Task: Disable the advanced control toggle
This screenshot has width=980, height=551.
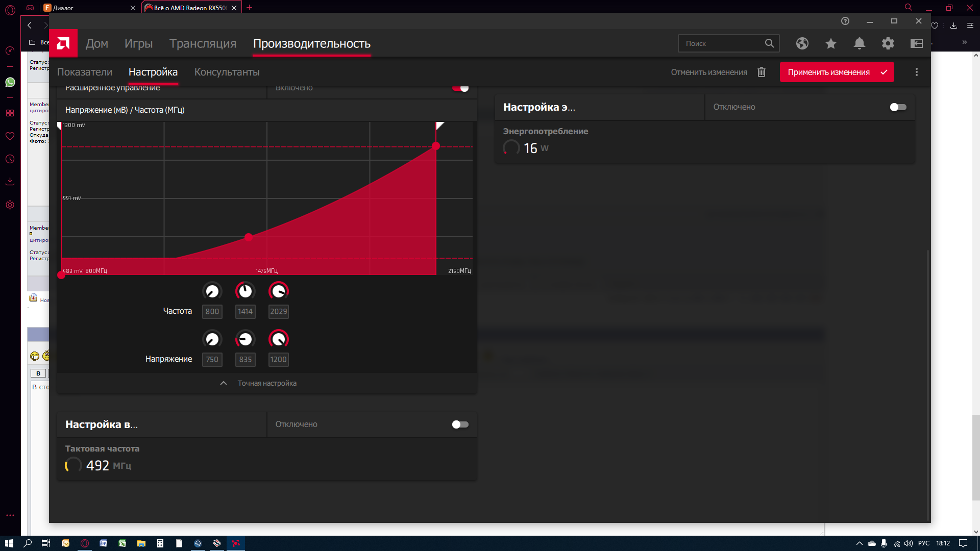Action: 460,88
